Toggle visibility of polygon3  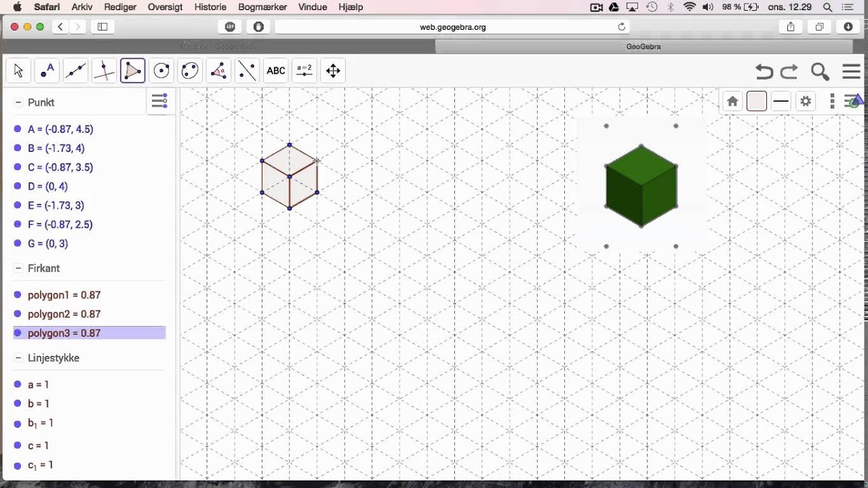pos(18,333)
